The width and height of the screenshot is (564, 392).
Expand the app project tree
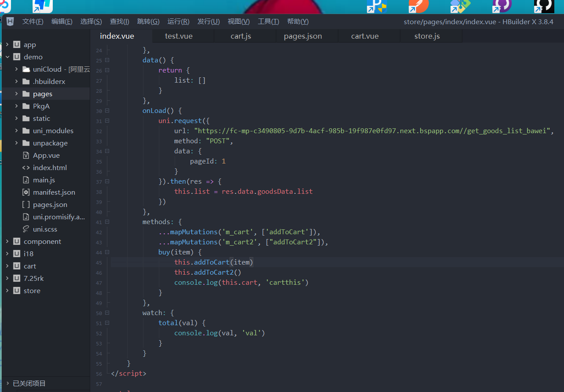click(x=7, y=44)
